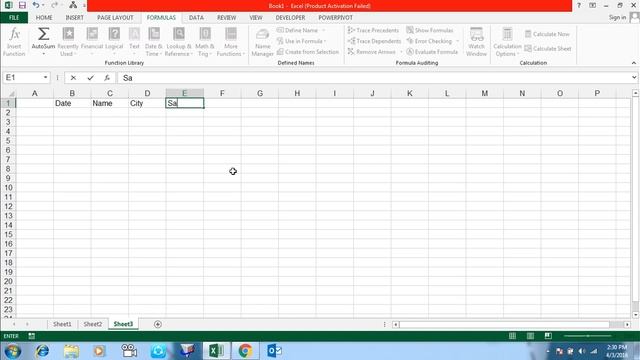Open Financial functions list
This screenshot has height=360, width=640.
click(92, 42)
